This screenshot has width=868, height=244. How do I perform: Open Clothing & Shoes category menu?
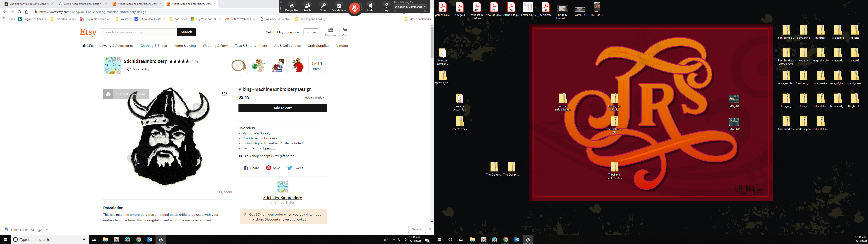point(154,46)
